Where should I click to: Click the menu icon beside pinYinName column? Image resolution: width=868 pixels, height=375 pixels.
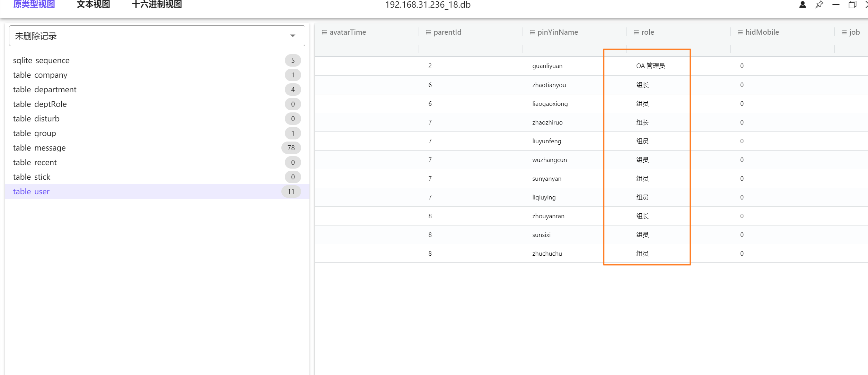(x=532, y=32)
